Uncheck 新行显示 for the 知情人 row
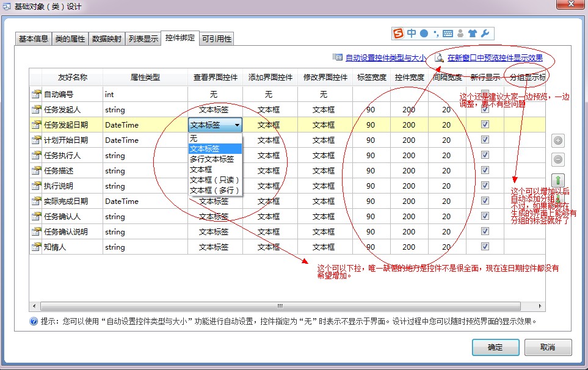Screen dimensions: 588x370 [x=485, y=247]
